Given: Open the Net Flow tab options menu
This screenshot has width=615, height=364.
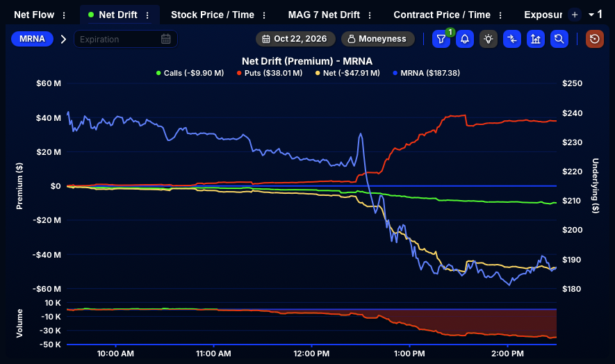Looking at the screenshot, I should point(64,15).
